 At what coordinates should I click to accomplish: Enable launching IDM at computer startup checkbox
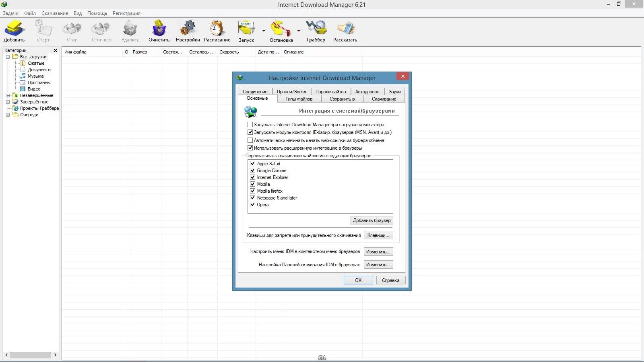coord(250,125)
